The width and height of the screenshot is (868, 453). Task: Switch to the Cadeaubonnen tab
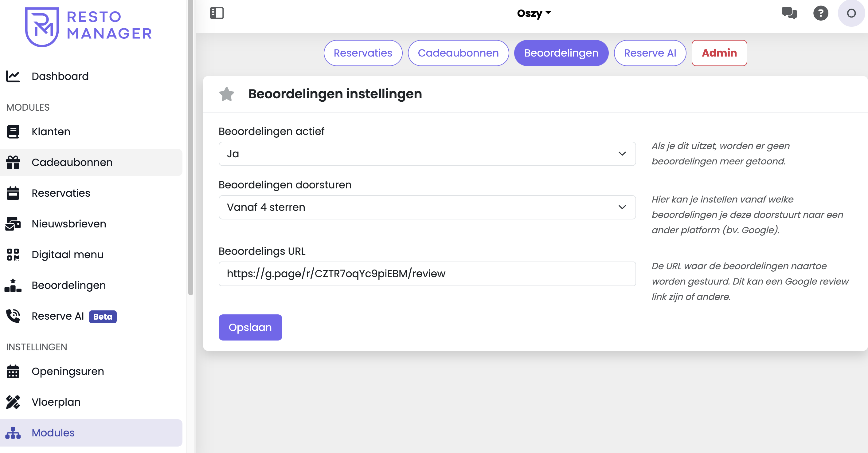click(458, 53)
